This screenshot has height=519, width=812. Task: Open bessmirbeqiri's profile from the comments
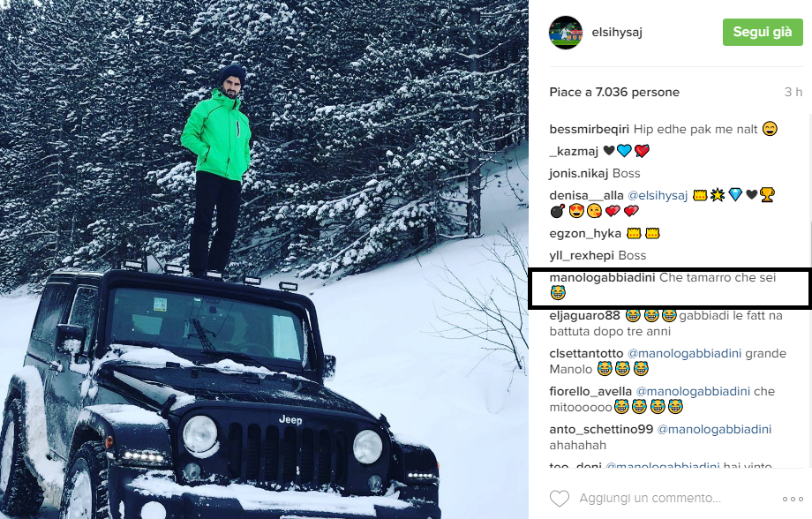click(590, 129)
